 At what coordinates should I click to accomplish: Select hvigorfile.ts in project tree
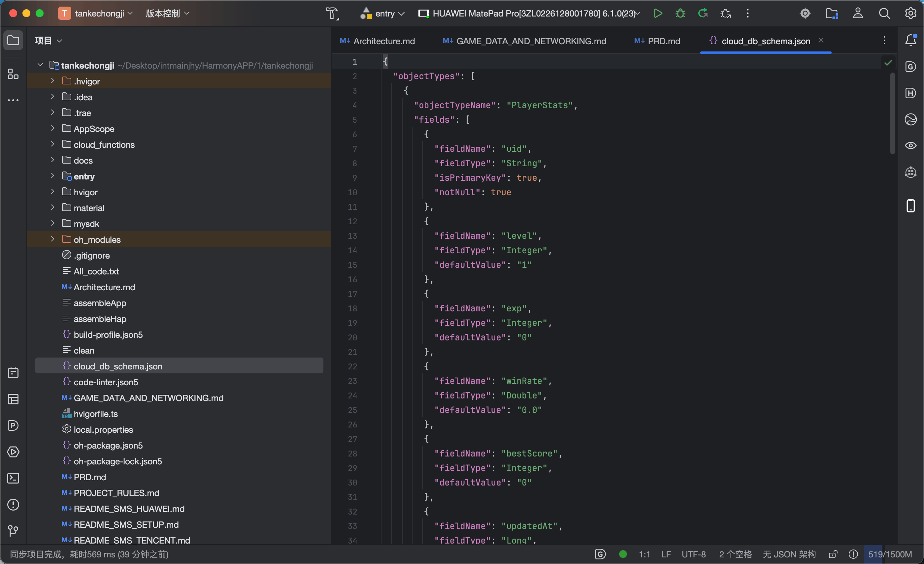[96, 414]
